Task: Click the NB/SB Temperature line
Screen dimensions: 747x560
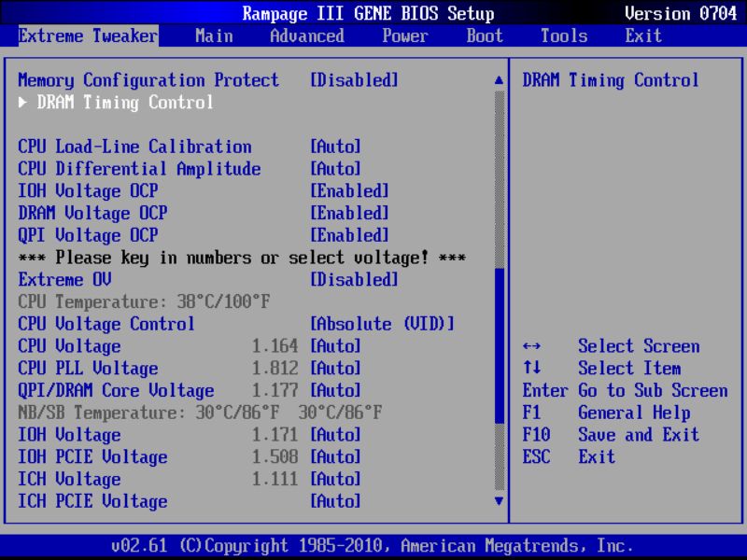Action: 200,413
